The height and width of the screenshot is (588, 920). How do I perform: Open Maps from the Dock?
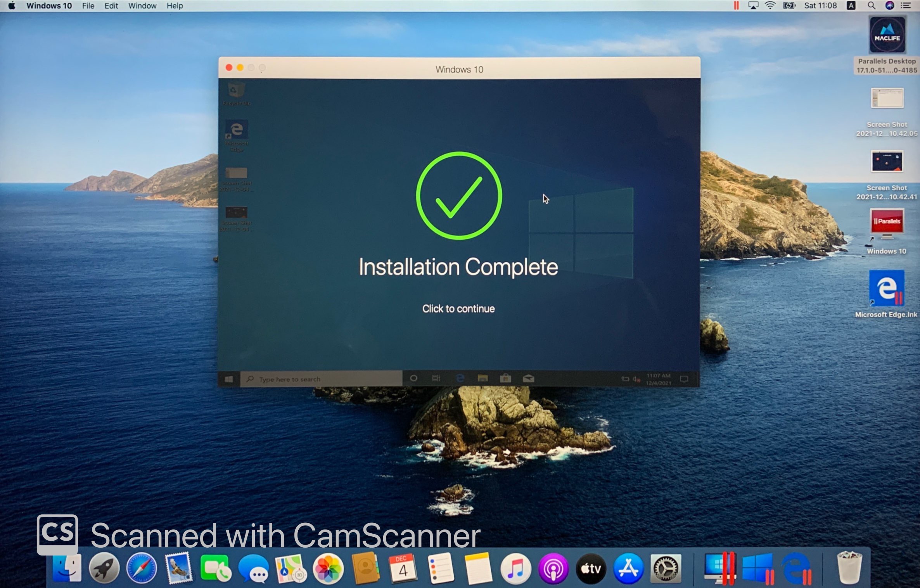pyautogui.click(x=291, y=569)
